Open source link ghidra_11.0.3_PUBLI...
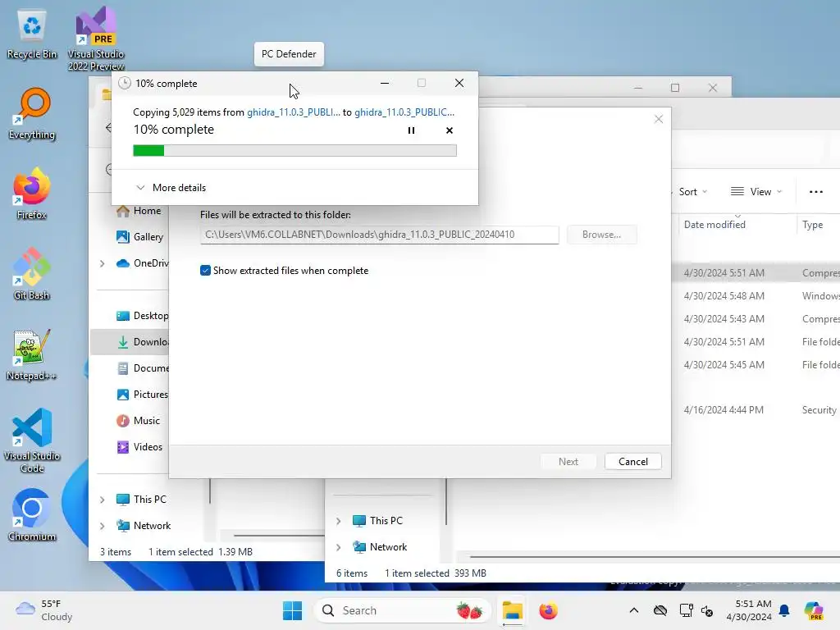840x630 pixels. (293, 112)
